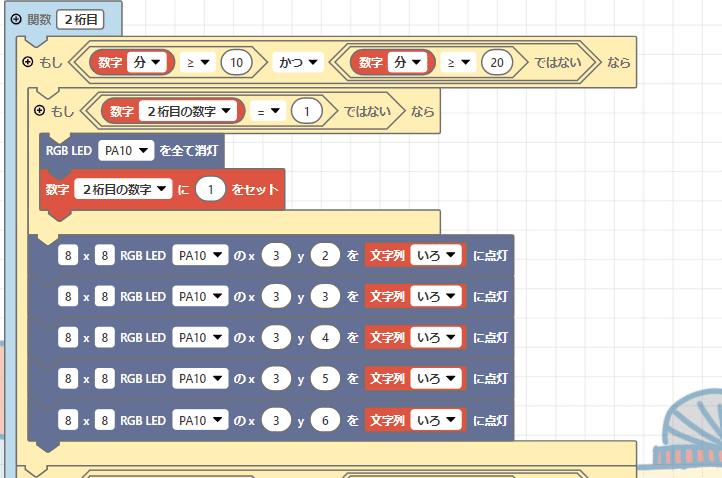Open the = operator dropdown in inner condition
This screenshot has width=722, height=478.
pyautogui.click(x=268, y=111)
